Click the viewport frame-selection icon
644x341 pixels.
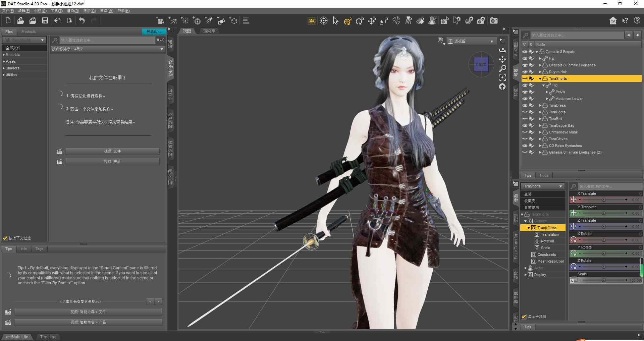502,77
